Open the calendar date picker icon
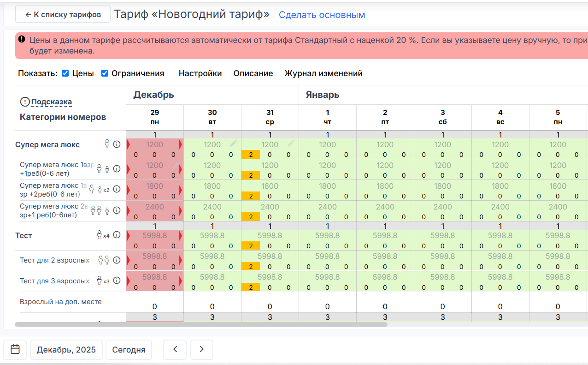The image size is (588, 365). [x=15, y=349]
